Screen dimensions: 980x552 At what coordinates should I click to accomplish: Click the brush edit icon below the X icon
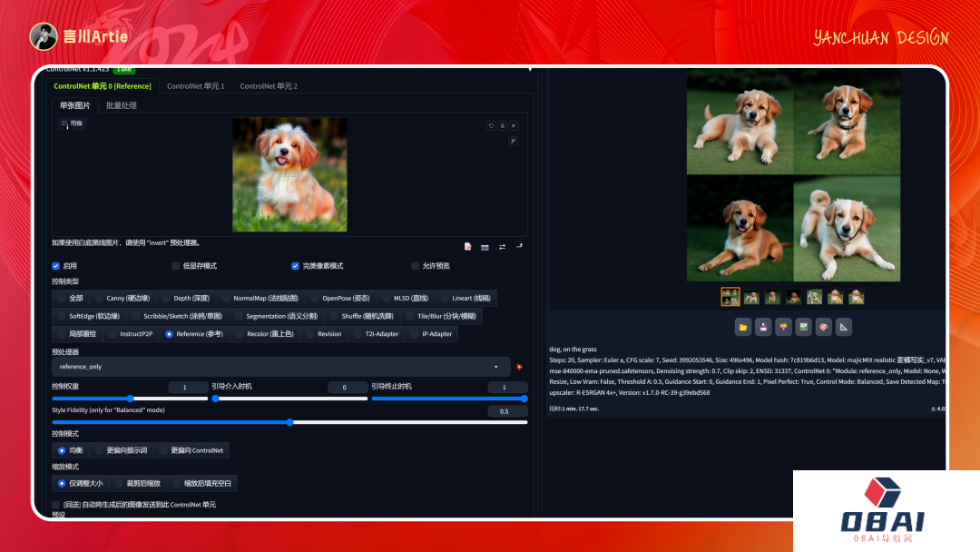513,141
